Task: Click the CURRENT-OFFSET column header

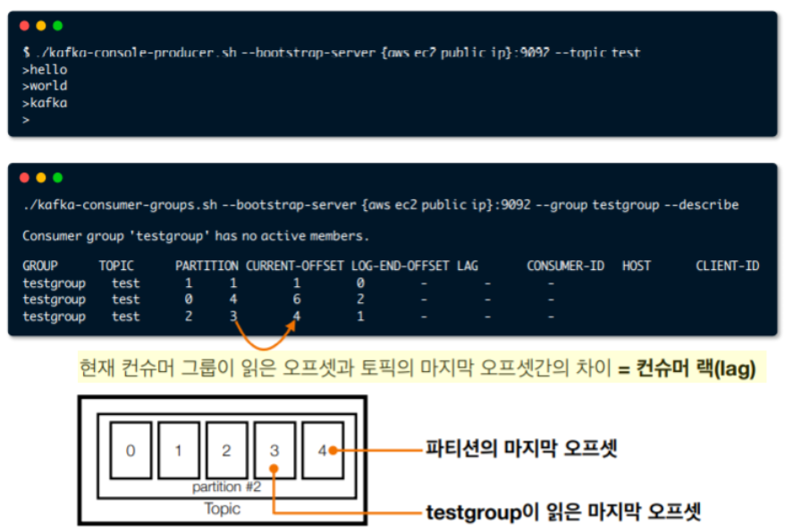Action: [295, 266]
